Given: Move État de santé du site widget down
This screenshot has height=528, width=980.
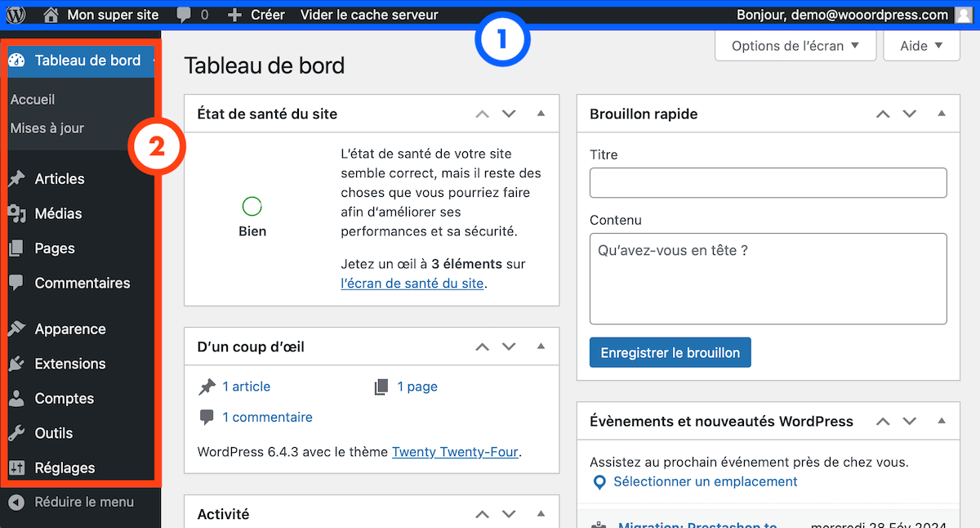Looking at the screenshot, I should 510,114.
